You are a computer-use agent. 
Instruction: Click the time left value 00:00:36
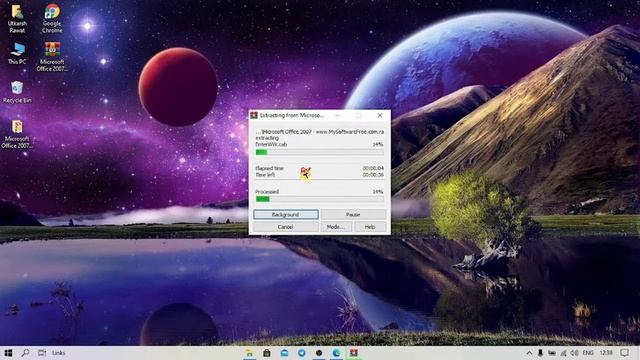pos(373,175)
